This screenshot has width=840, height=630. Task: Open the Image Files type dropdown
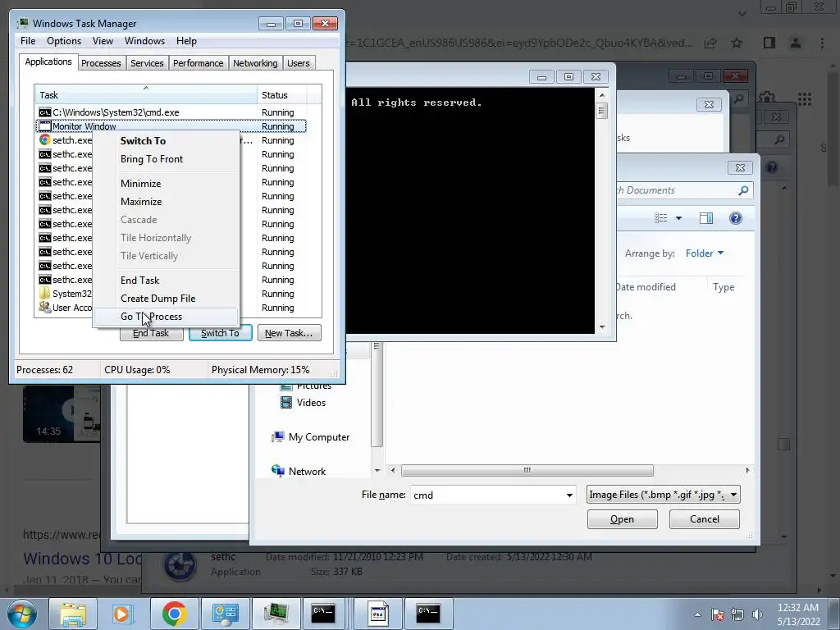[663, 495]
